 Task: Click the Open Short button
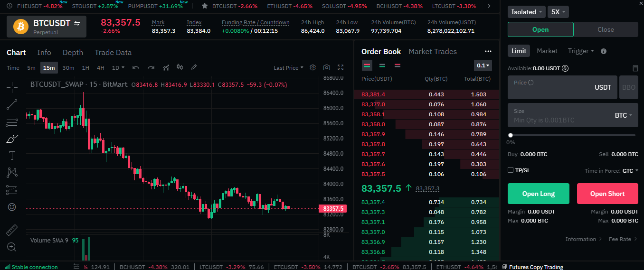pos(607,194)
